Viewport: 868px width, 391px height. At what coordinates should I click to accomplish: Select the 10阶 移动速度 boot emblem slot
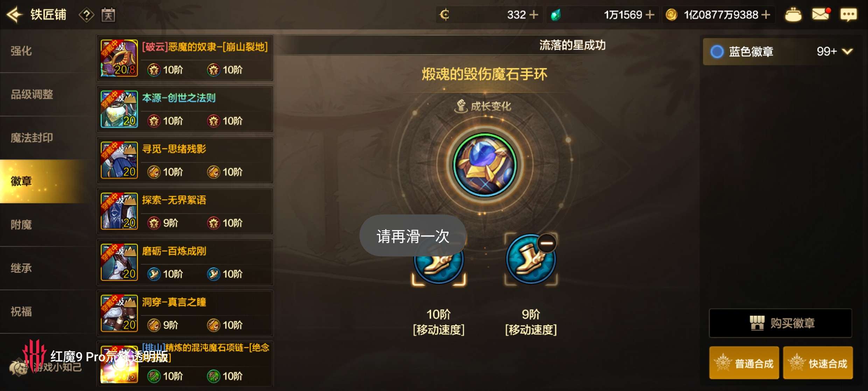click(439, 260)
